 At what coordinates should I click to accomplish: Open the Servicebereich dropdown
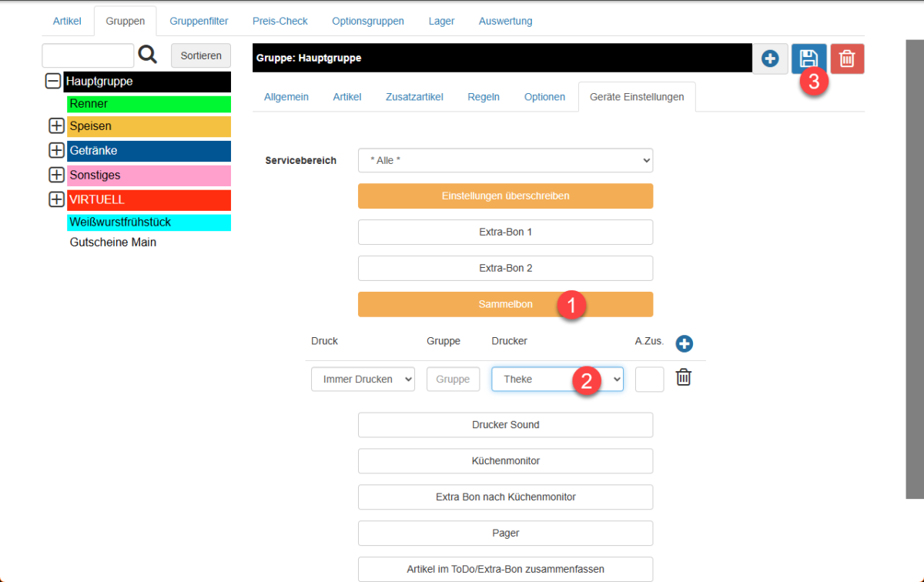pyautogui.click(x=505, y=161)
